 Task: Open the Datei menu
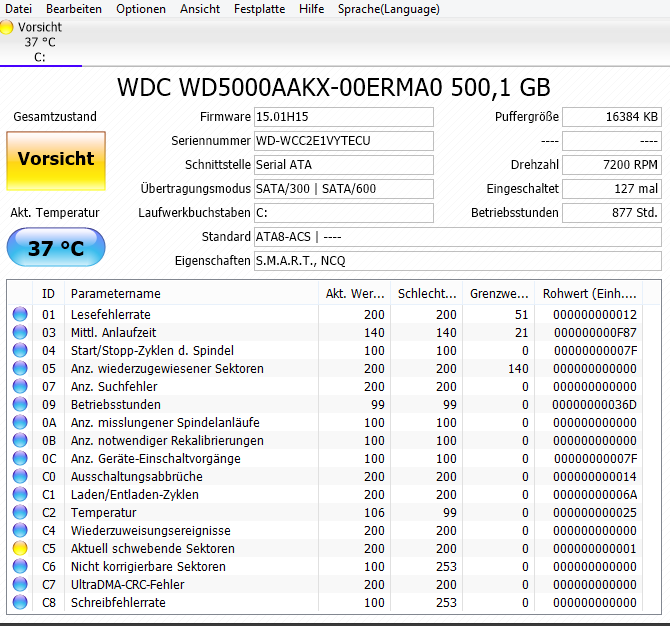pos(18,9)
